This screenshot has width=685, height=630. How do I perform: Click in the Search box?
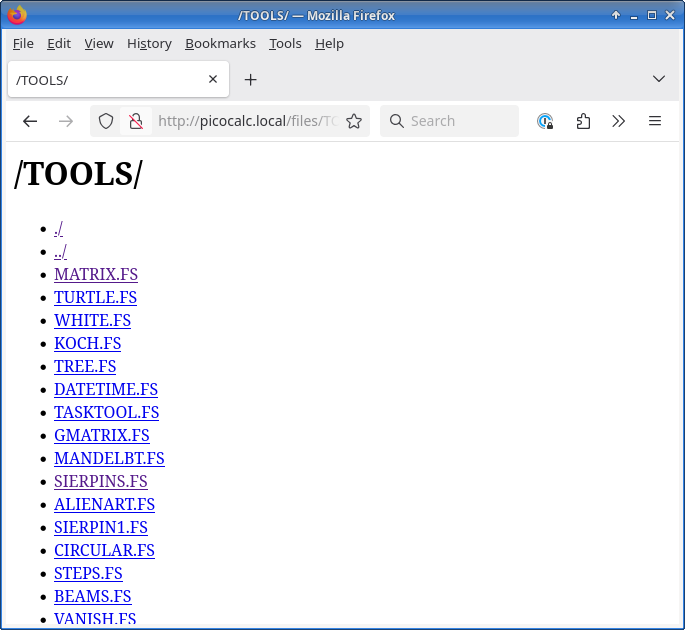click(x=449, y=121)
